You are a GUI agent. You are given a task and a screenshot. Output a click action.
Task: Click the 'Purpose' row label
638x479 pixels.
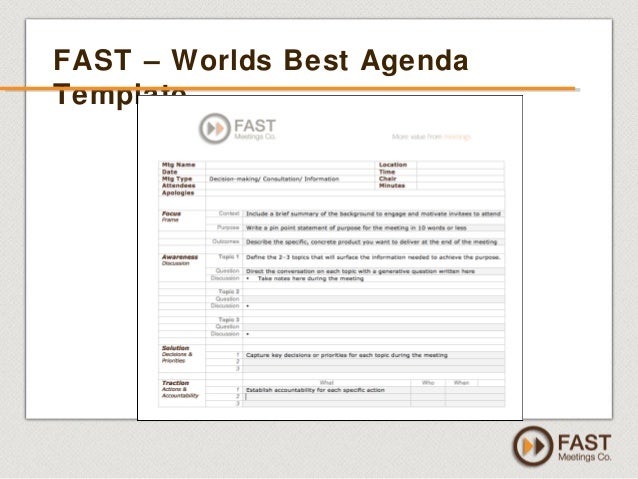pos(228,227)
